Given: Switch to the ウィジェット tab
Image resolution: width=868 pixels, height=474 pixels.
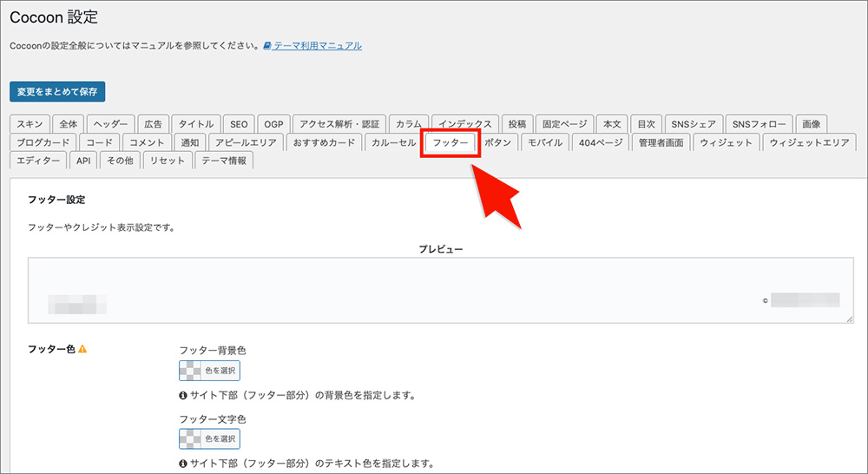Looking at the screenshot, I should pyautogui.click(x=727, y=142).
